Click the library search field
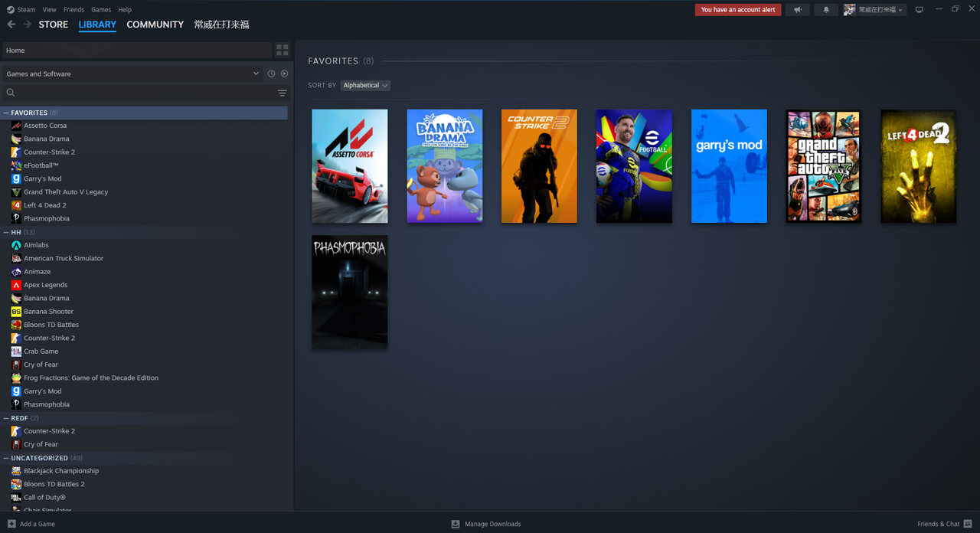Viewport: 980px width, 533px height. tap(145, 93)
